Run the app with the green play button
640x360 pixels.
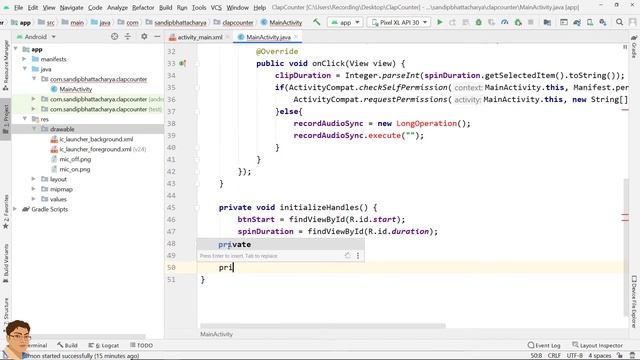(x=440, y=22)
